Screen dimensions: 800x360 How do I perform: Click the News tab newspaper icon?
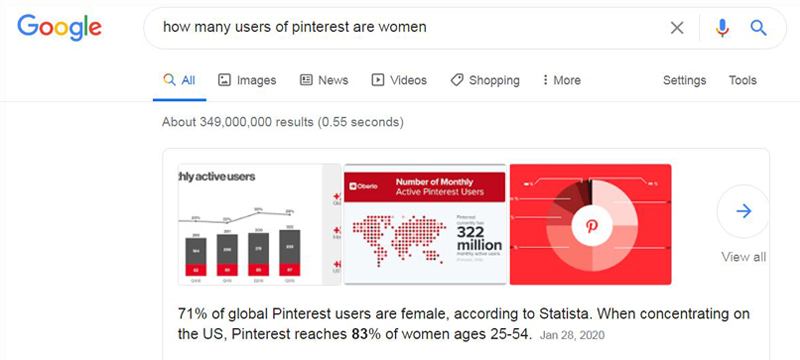point(306,80)
